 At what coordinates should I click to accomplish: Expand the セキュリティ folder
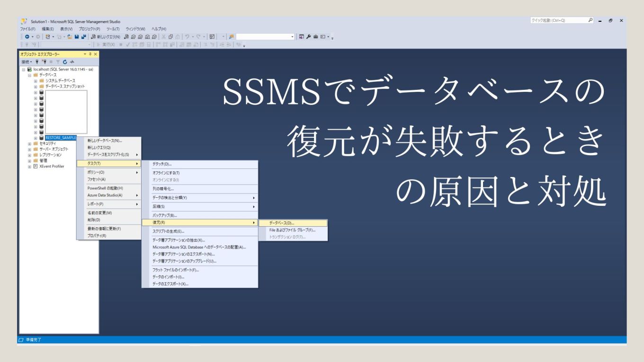tap(29, 143)
